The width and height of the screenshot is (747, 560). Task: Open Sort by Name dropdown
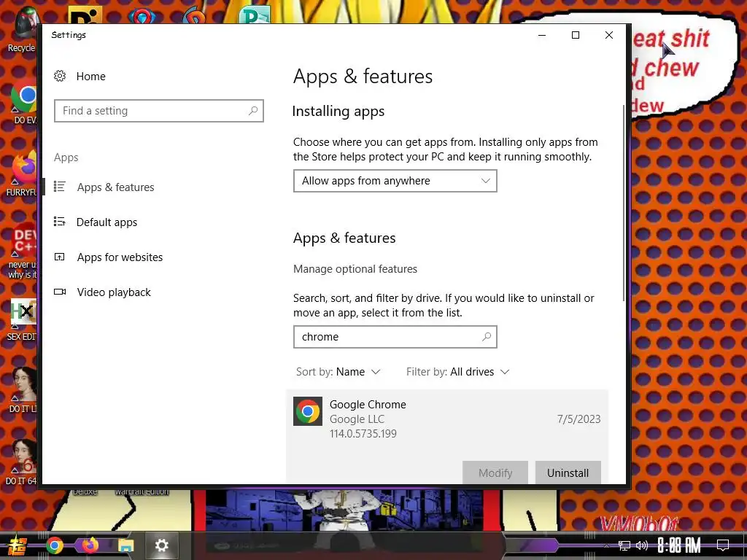click(338, 372)
